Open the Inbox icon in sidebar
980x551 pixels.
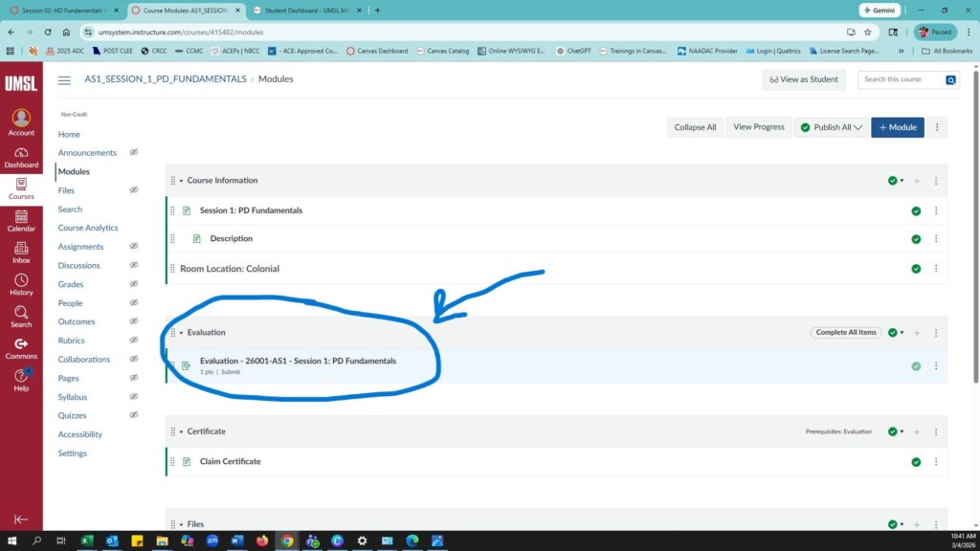pyautogui.click(x=21, y=253)
